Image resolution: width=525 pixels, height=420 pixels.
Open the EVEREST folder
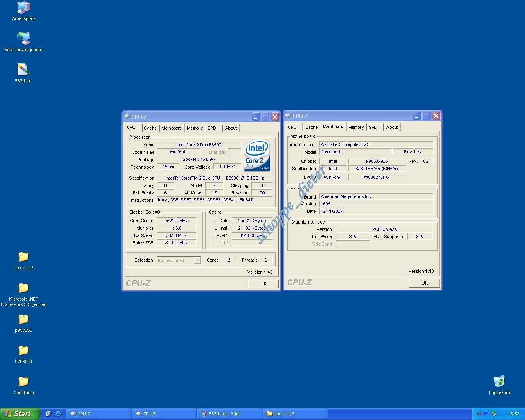pos(23,354)
